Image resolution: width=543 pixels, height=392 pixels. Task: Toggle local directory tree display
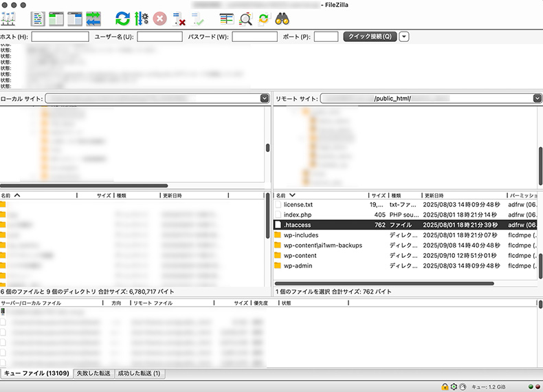tap(56, 19)
